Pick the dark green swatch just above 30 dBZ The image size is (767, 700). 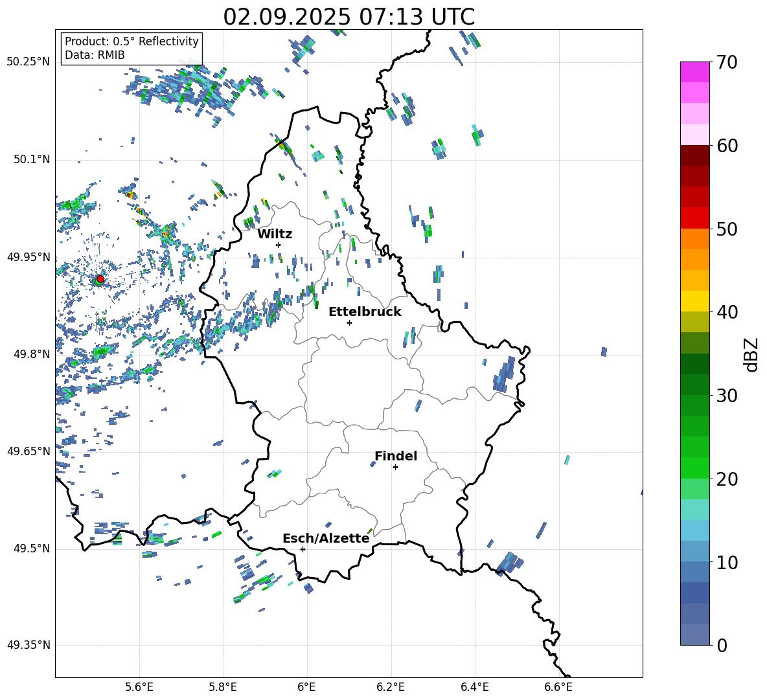694,384
